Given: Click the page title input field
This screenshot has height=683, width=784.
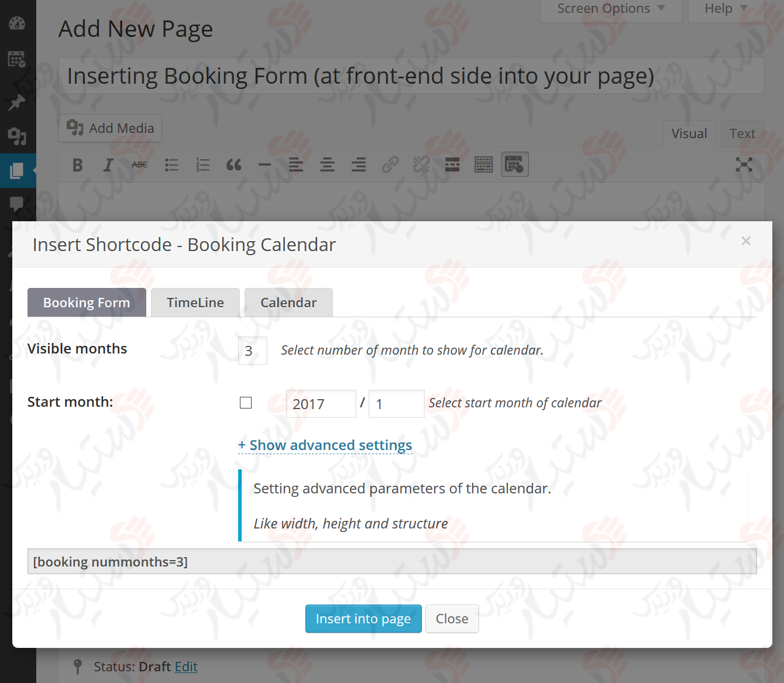Looking at the screenshot, I should pyautogui.click(x=411, y=75).
